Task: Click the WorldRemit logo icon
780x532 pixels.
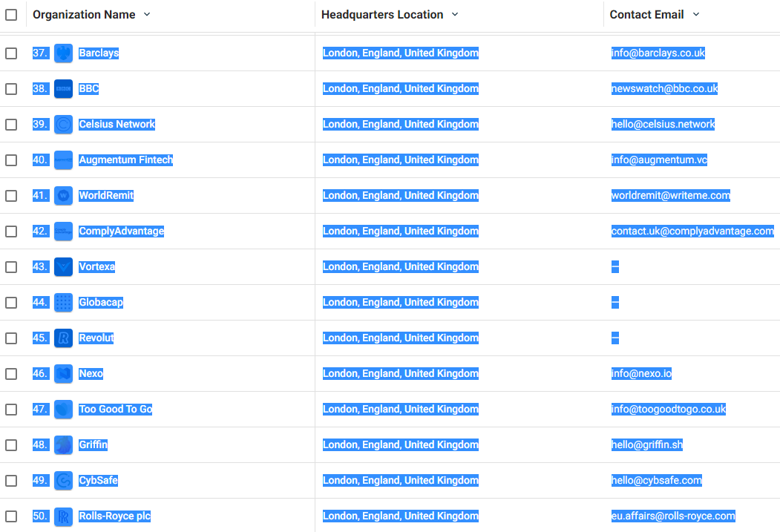Action: point(63,196)
